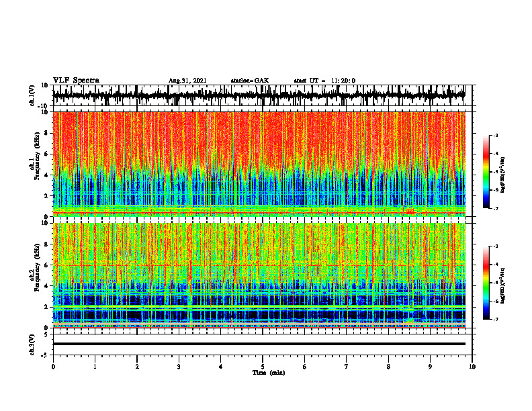532x411 pixels.
Task: Click tick label "1" on the time axis
Action: [x=95, y=367]
